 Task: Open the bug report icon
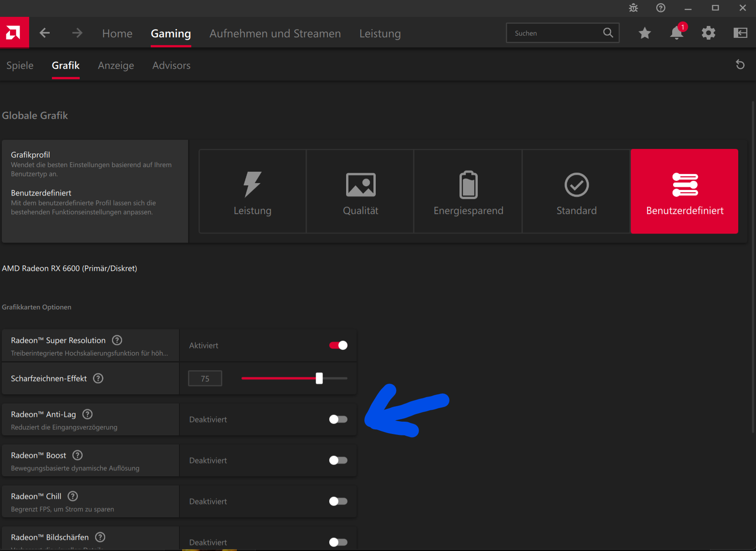click(633, 8)
